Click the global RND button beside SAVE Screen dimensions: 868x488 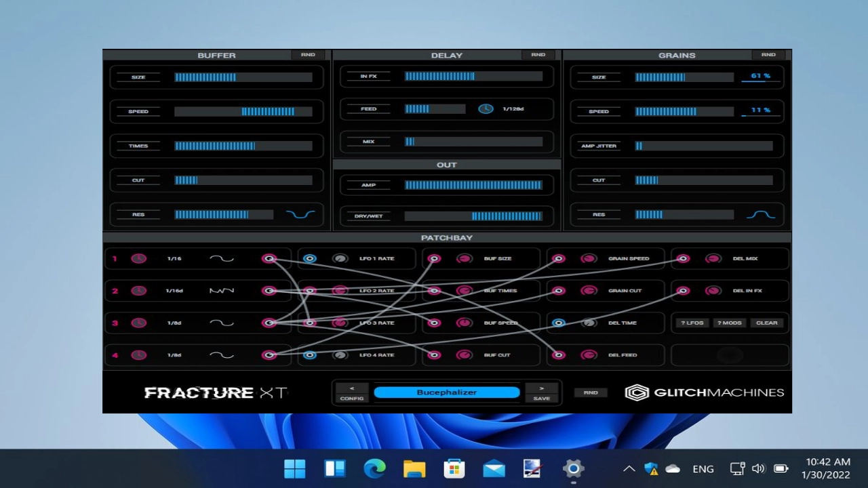(x=591, y=392)
